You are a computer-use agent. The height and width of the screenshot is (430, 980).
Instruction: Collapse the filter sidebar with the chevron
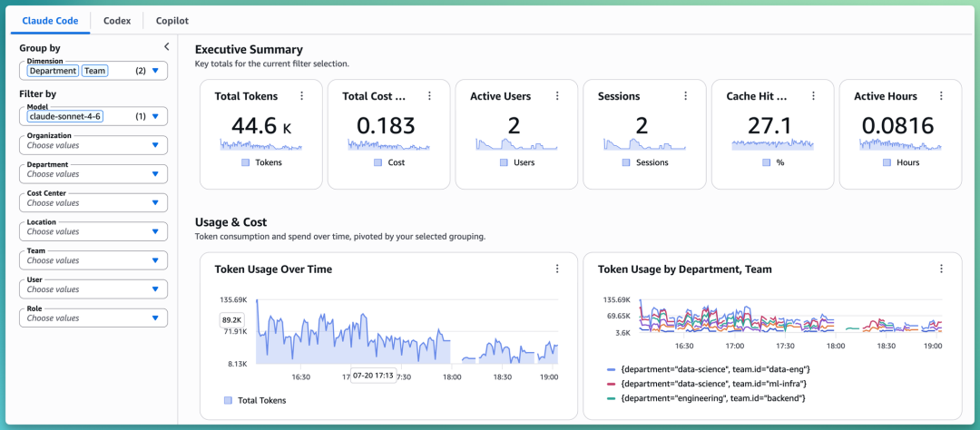tap(166, 46)
